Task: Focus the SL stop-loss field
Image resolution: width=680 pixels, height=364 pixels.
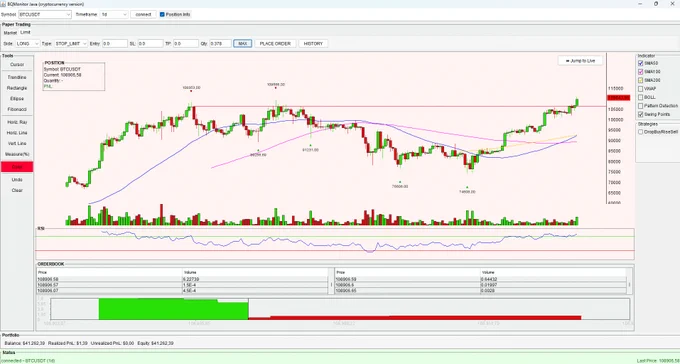Action: click(150, 44)
